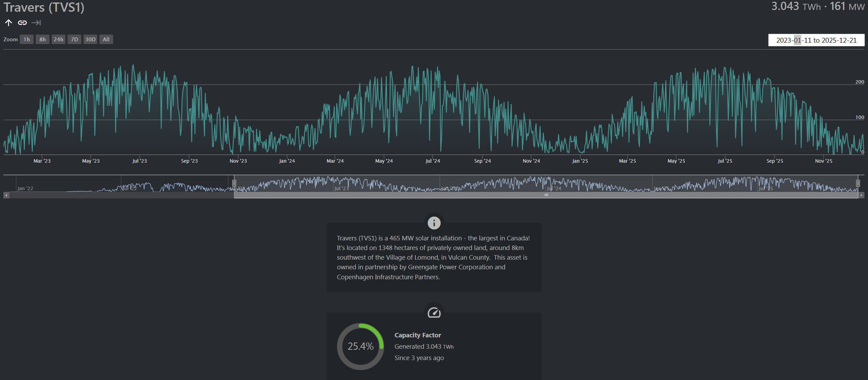Viewport: 868px width, 380px height.
Task: Select the 24h zoom range
Action: (58, 39)
